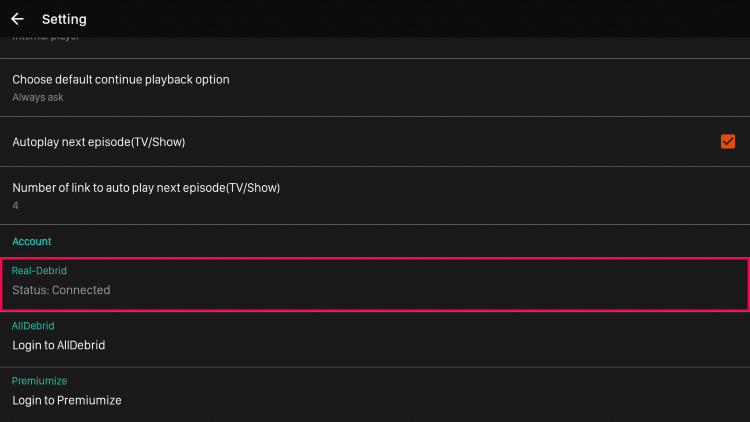Select the Real-Debrid account entry
The height and width of the screenshot is (422, 750).
tap(39, 271)
